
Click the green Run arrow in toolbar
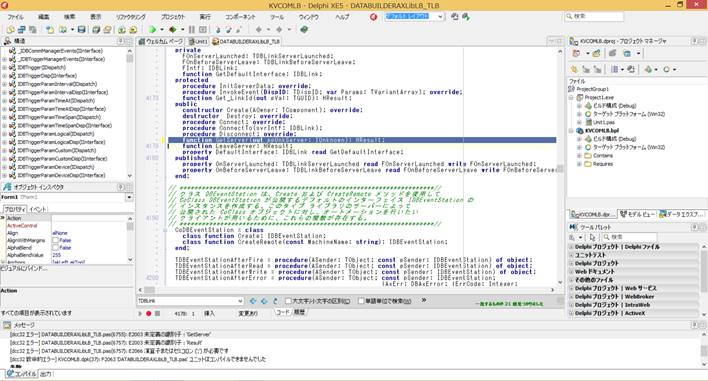pyautogui.click(x=152, y=30)
